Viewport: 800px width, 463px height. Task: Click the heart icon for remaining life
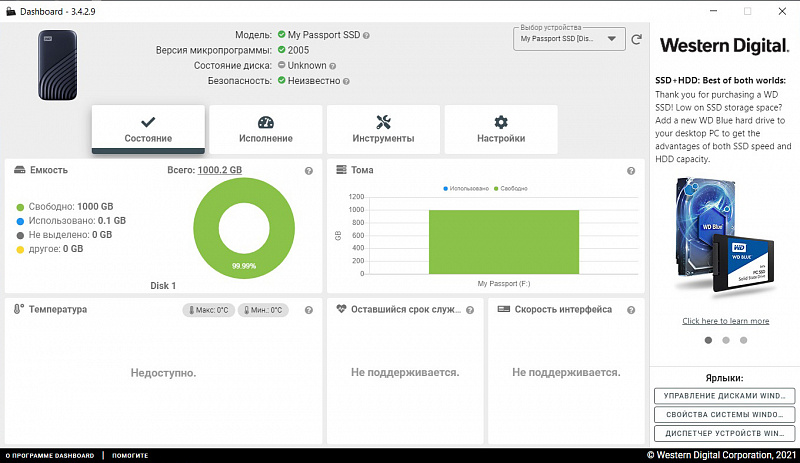point(341,309)
